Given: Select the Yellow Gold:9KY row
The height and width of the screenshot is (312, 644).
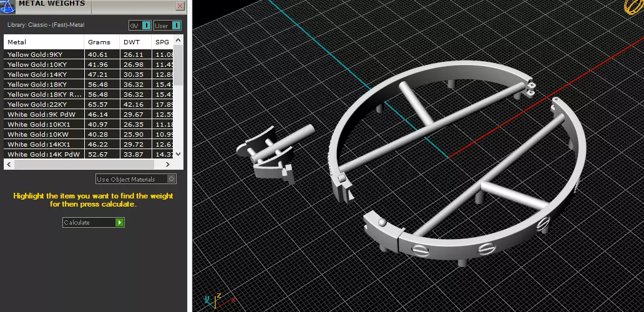Looking at the screenshot, I should [x=89, y=54].
